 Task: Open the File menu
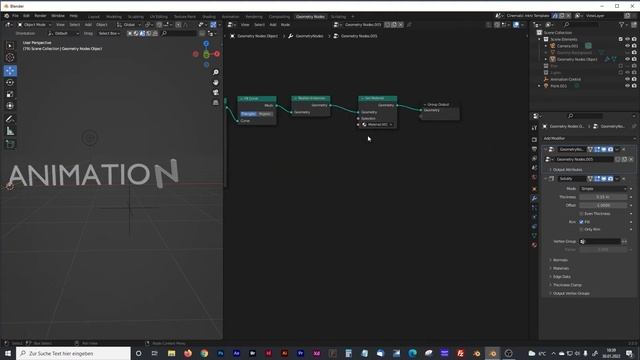pyautogui.click(x=15, y=16)
